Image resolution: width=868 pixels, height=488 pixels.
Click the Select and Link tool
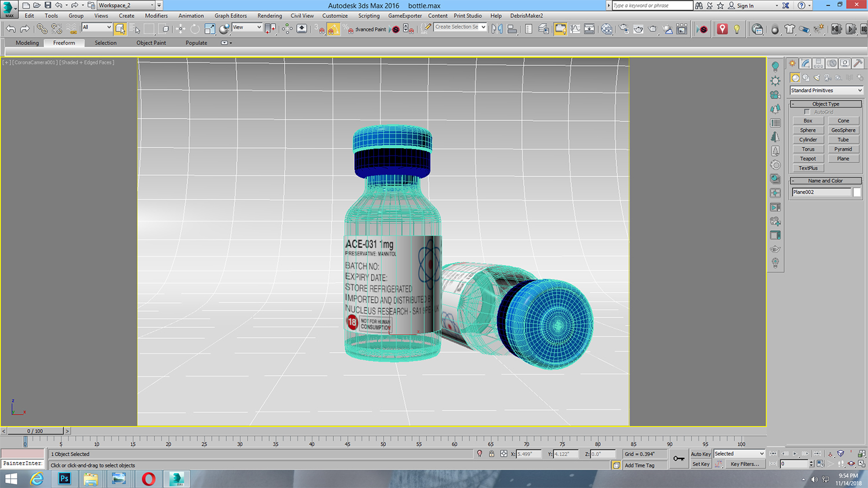[42, 28]
